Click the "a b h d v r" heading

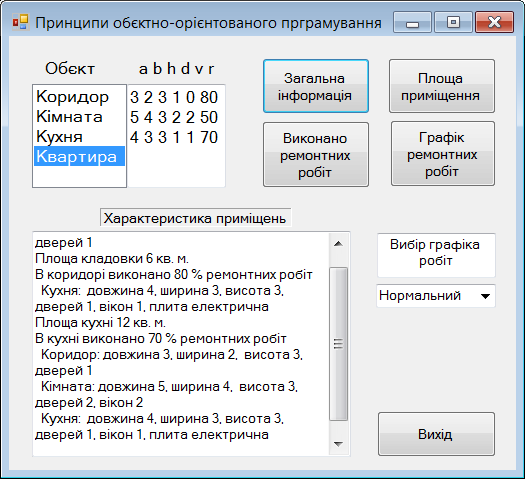click(176, 69)
